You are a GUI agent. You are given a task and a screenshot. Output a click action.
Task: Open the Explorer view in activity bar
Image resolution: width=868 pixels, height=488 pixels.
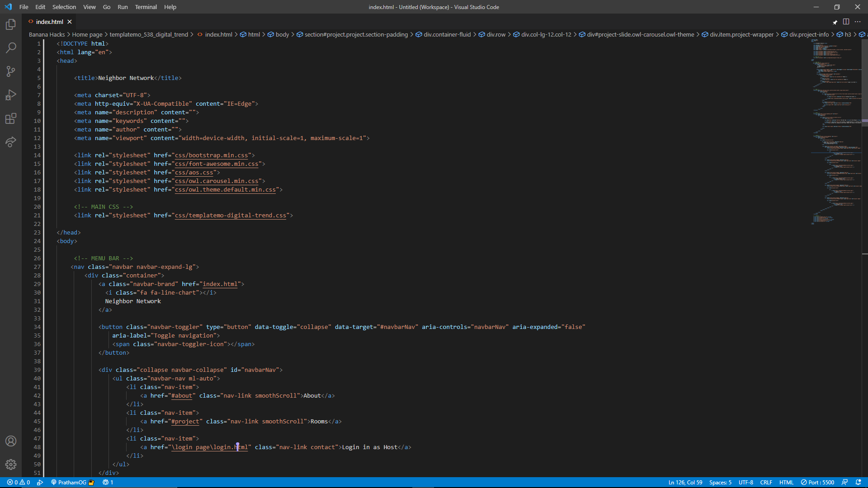11,24
